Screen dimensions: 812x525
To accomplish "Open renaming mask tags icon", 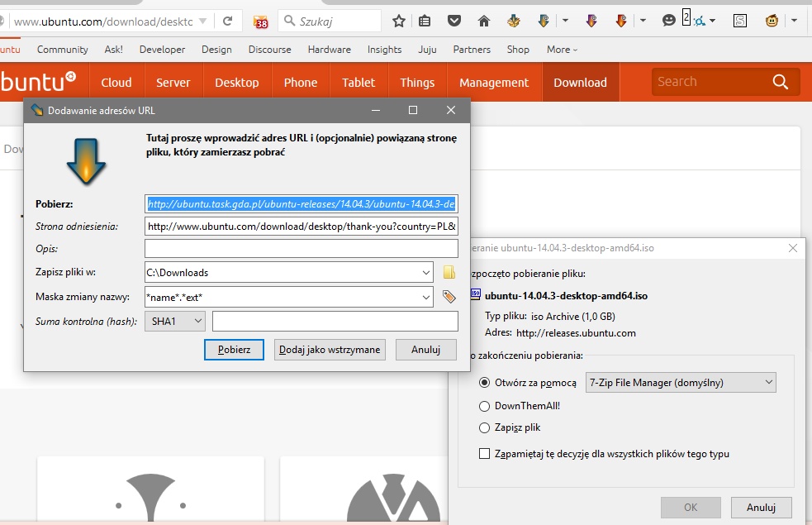I will click(x=449, y=297).
